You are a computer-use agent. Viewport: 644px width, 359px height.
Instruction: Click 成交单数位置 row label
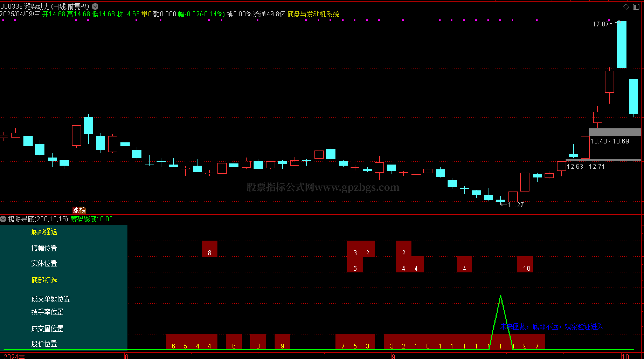point(51,299)
